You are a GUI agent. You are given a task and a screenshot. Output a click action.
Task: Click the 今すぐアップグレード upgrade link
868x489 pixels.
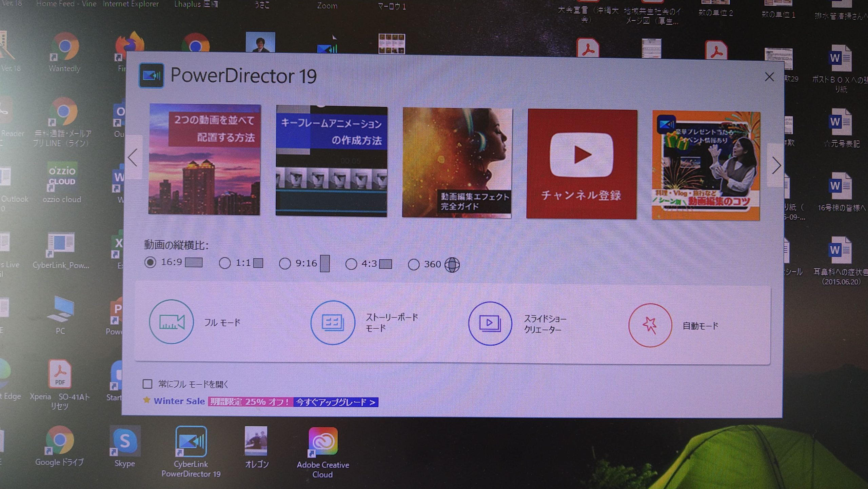pos(336,402)
